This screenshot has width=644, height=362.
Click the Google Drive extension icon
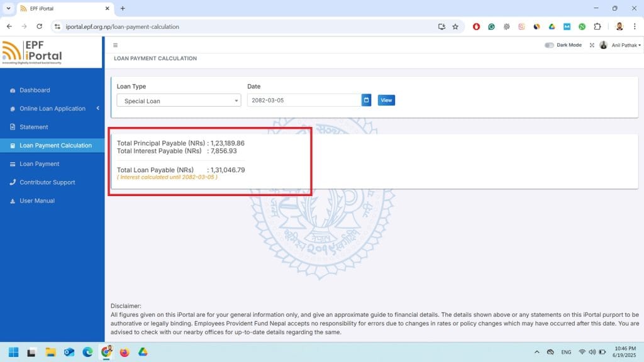coord(552,26)
